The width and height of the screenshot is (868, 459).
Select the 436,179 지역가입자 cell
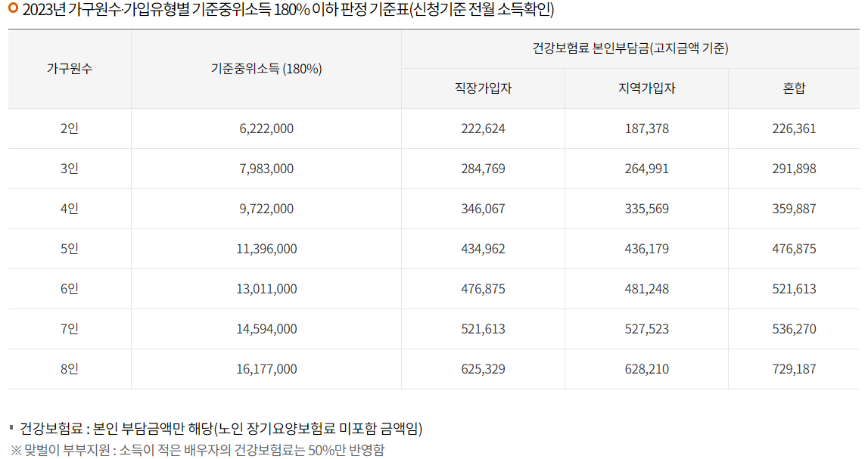646,249
